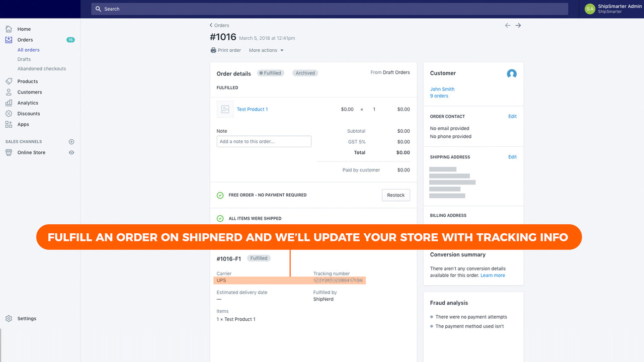The image size is (644, 362).
Task: Go to Abandoned checkouts
Action: (x=41, y=68)
